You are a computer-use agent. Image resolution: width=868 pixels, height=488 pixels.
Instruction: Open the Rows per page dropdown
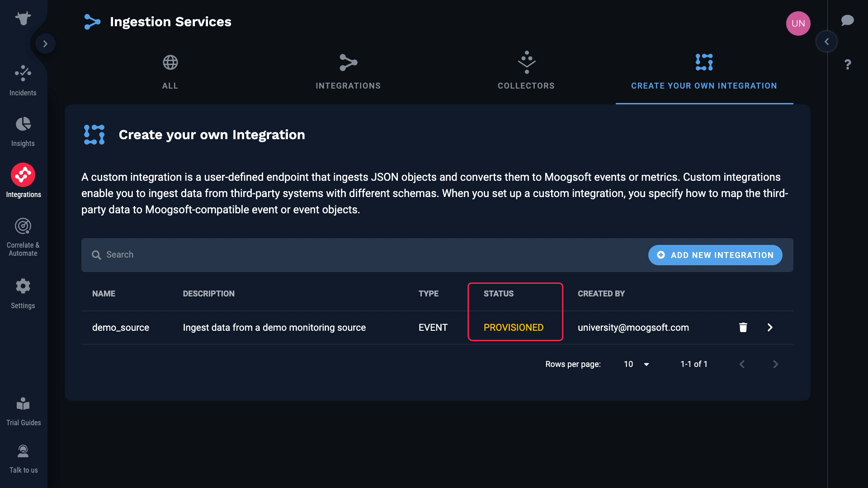point(636,364)
